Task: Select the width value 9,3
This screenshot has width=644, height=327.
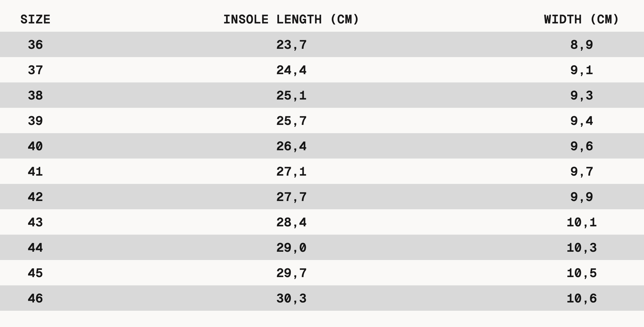Action: 581,95
